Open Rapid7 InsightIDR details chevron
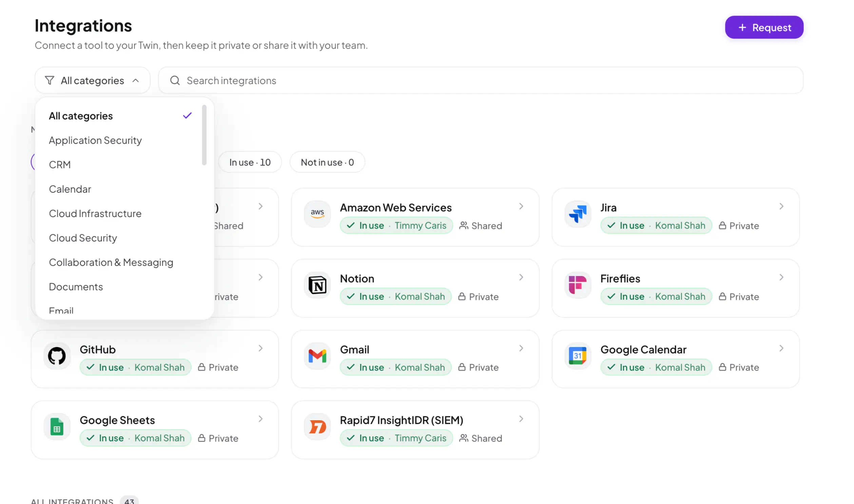Screen dimensions: 854x504 [x=521, y=419]
